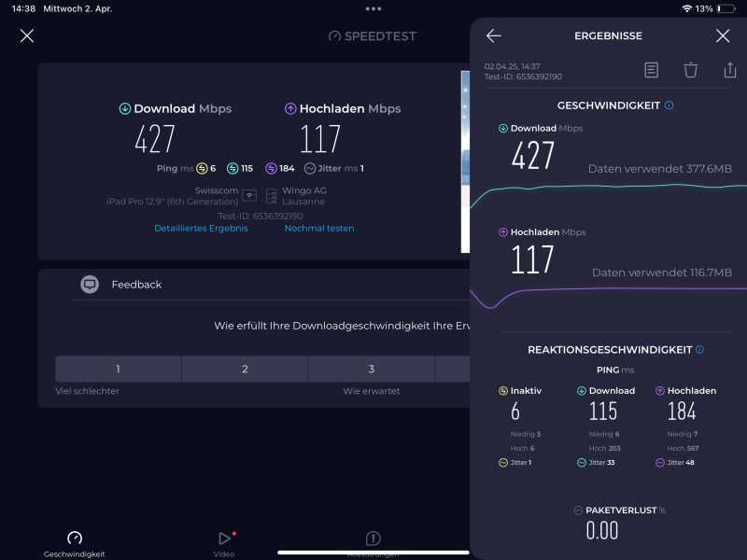The height and width of the screenshot is (560, 747).
Task: Open the three-dot multitasking menu at the top
Action: (373, 8)
